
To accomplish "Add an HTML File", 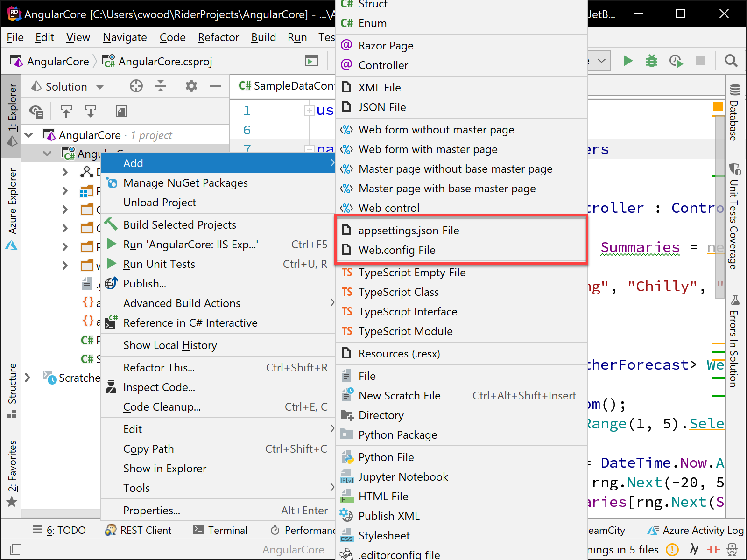I will tap(461, 496).
